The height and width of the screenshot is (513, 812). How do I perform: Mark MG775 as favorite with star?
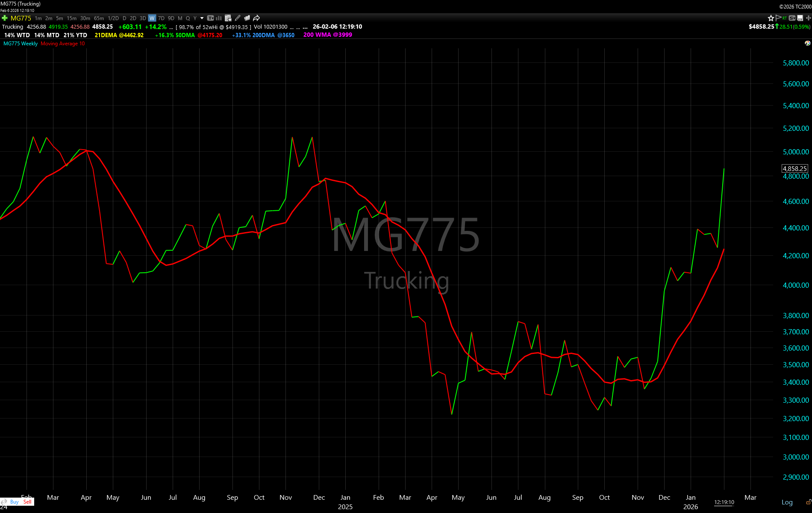[771, 18]
